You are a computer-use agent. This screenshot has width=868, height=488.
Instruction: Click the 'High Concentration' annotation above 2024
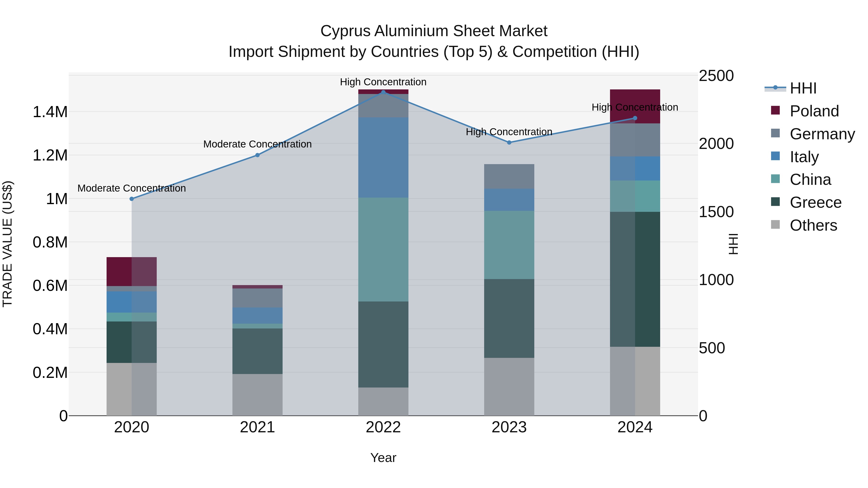click(x=635, y=107)
